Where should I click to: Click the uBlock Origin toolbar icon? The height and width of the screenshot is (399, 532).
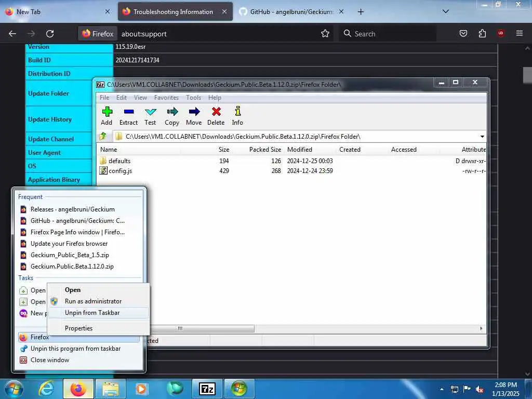501,33
